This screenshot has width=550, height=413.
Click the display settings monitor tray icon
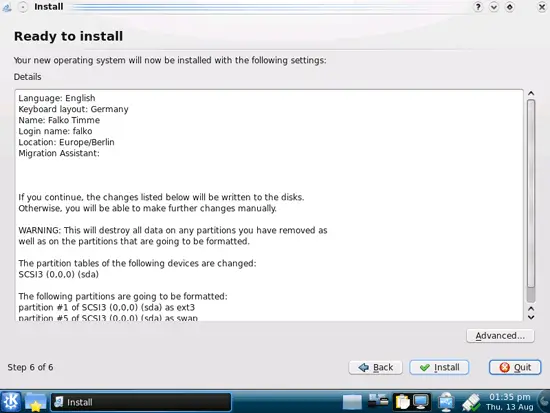pyautogui.click(x=421, y=402)
